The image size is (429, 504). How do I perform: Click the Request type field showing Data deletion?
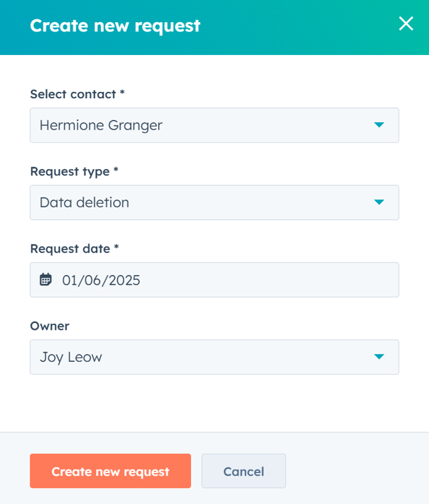point(214,202)
